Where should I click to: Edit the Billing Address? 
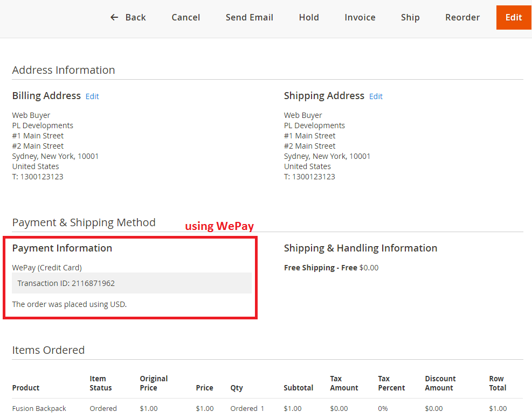point(92,96)
